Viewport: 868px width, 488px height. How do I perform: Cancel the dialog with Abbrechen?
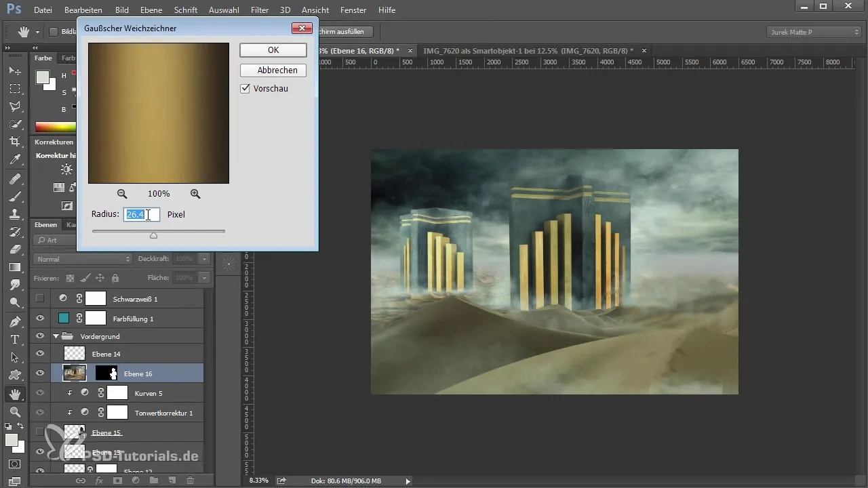(x=273, y=70)
